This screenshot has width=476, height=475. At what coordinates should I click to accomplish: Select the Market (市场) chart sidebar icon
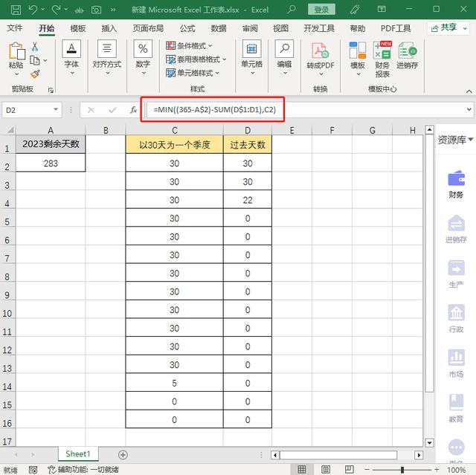456,358
